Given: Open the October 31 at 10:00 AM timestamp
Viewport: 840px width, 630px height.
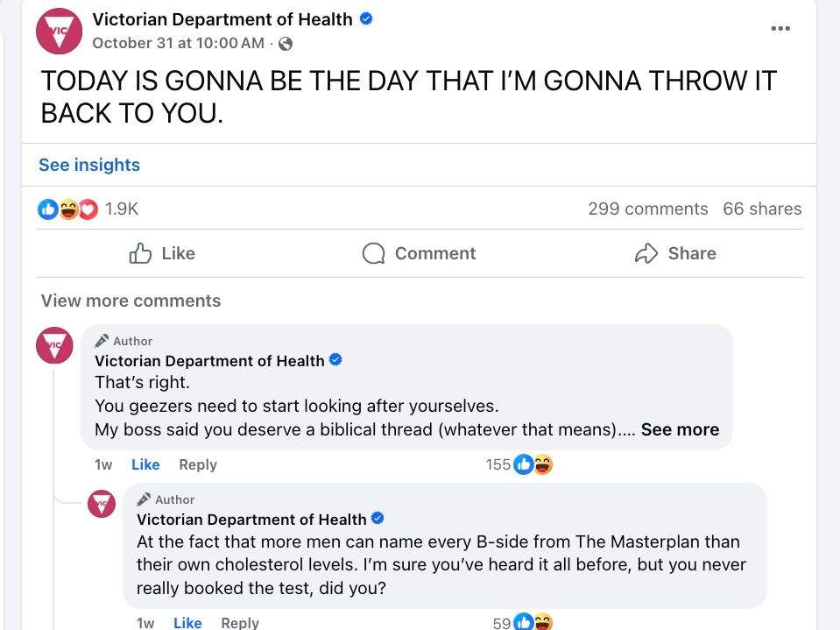Looking at the screenshot, I should (x=178, y=43).
